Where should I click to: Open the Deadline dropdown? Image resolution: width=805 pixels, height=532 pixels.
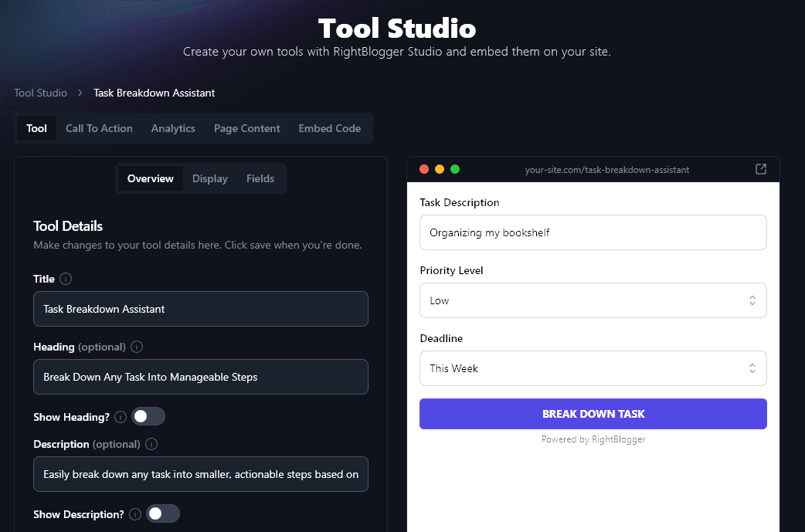point(593,368)
